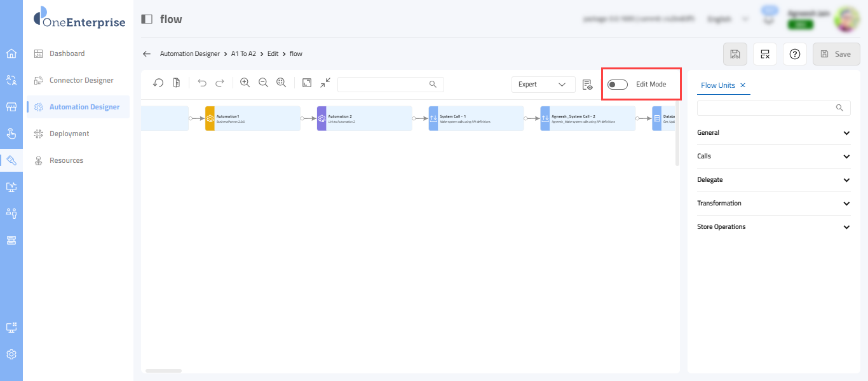This screenshot has height=381, width=868.
Task: Click the zoom out magnifier icon
Action: click(x=263, y=83)
